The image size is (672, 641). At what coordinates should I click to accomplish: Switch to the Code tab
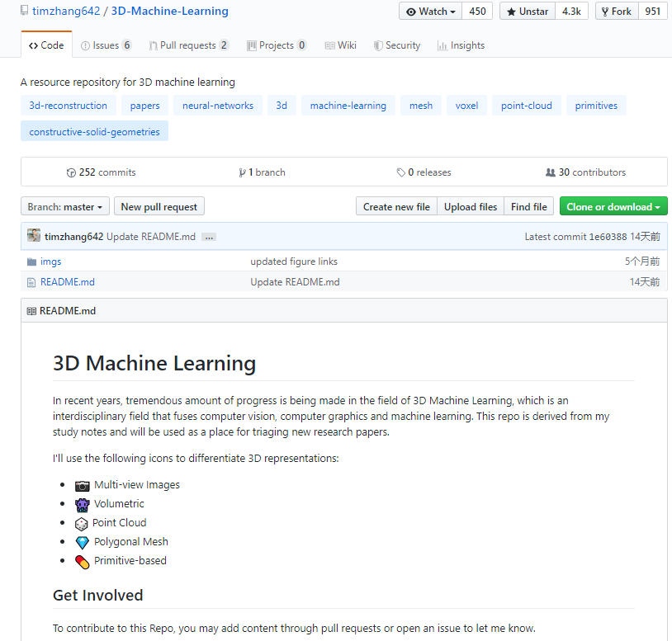point(46,45)
